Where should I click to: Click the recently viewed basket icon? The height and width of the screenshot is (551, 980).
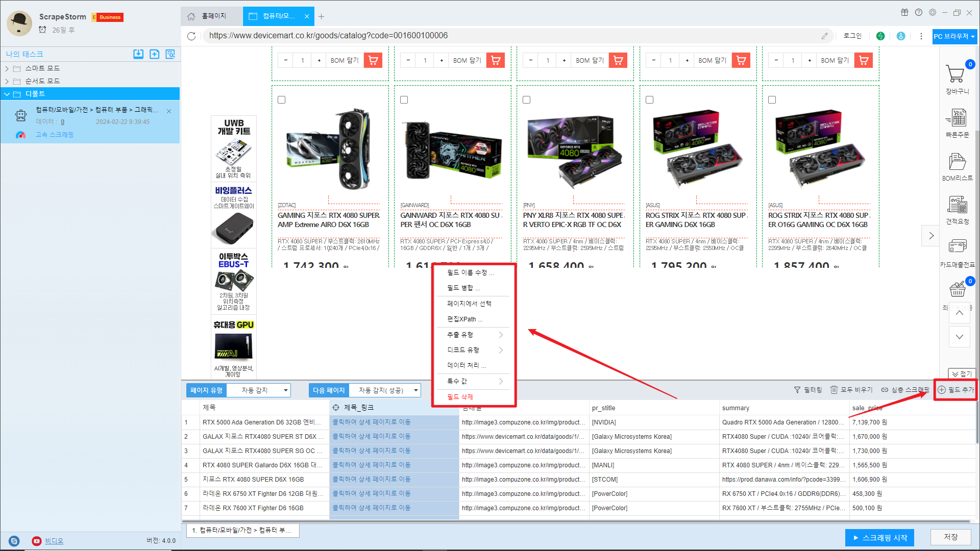(x=958, y=289)
